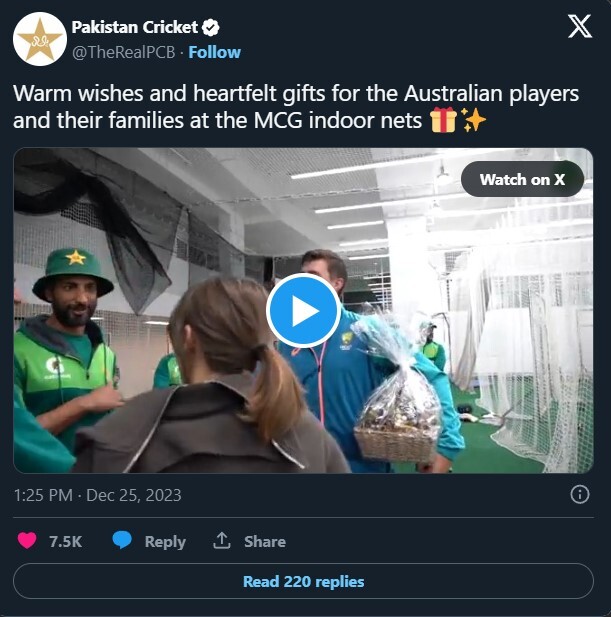Click the blue reply speech bubble icon
Image resolution: width=611 pixels, height=617 pixels.
[122, 540]
